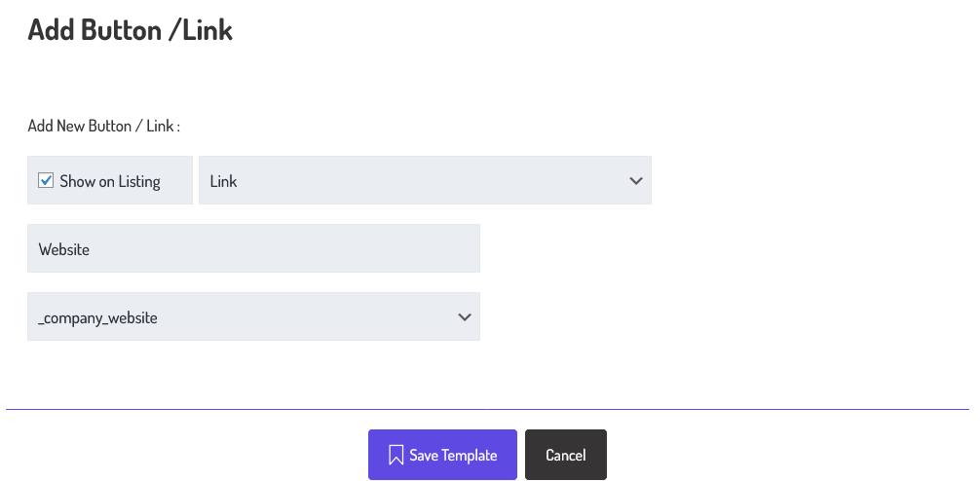Click the selected Link value text
The image size is (980, 481).
click(x=223, y=181)
